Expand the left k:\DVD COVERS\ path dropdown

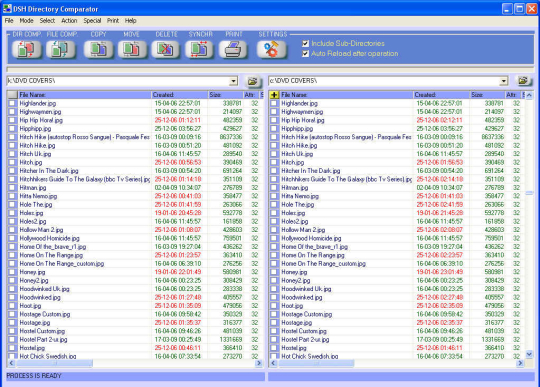233,81
